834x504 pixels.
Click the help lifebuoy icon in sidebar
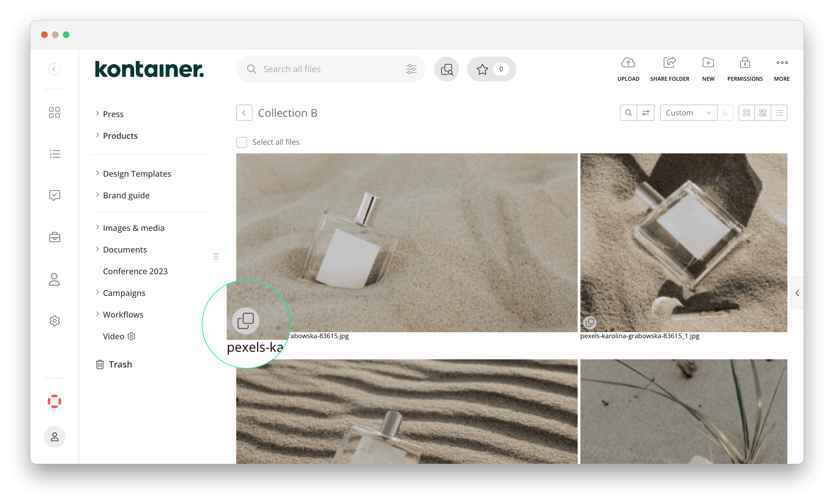coord(54,402)
